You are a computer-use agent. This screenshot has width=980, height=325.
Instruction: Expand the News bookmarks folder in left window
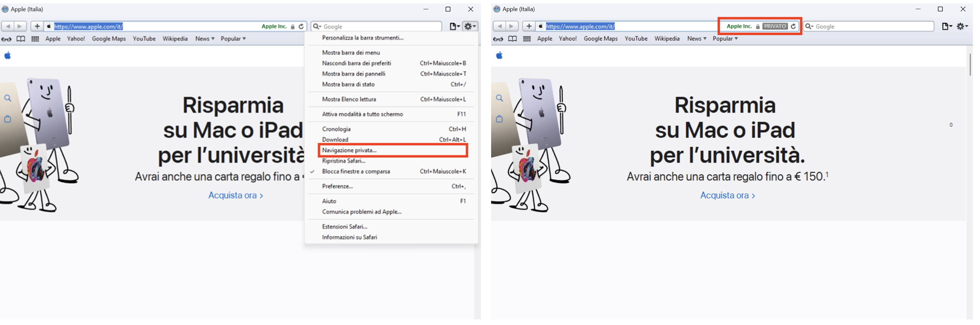tap(205, 39)
